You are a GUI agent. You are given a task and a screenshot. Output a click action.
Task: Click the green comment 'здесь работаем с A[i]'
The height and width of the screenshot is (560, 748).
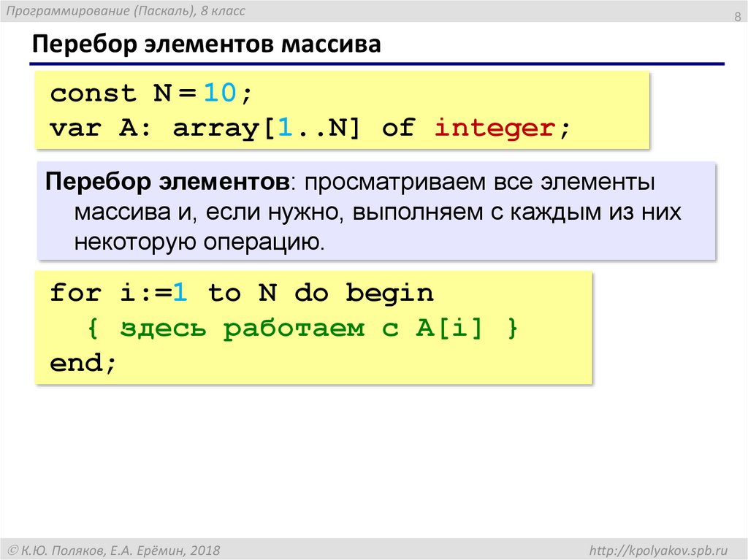pos(302,328)
